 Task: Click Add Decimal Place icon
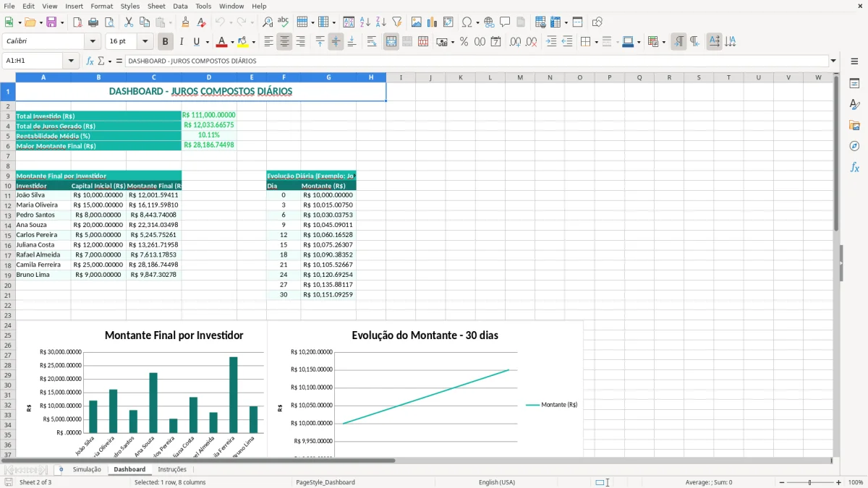[515, 42]
